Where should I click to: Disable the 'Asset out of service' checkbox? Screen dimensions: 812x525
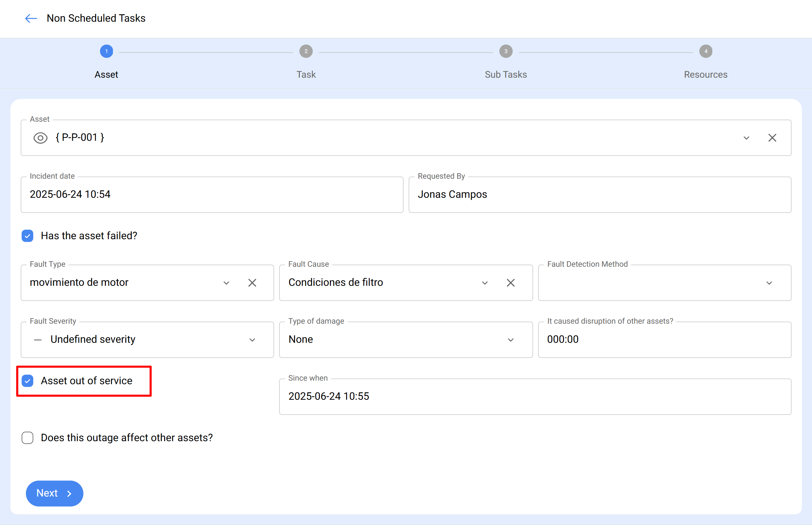pos(27,381)
